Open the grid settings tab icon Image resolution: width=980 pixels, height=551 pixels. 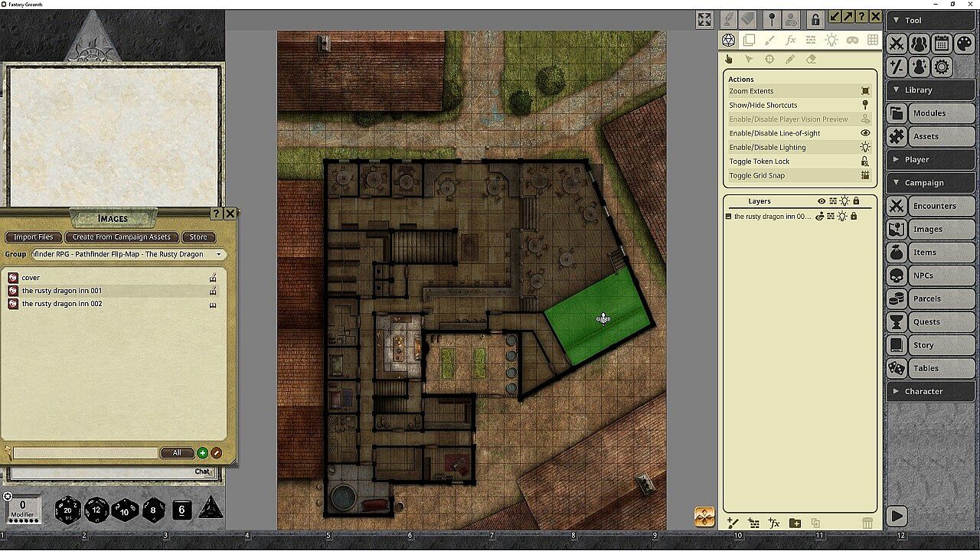click(872, 40)
